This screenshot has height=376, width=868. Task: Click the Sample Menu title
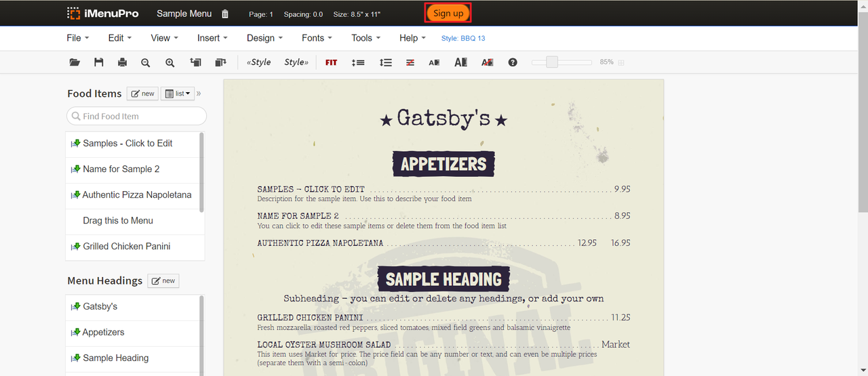[184, 14]
